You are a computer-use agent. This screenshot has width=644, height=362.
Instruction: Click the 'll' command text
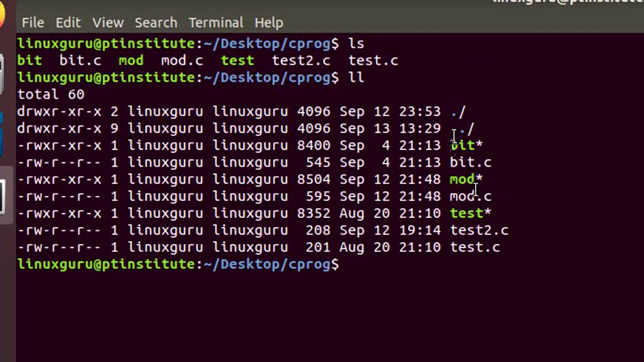tap(356, 77)
